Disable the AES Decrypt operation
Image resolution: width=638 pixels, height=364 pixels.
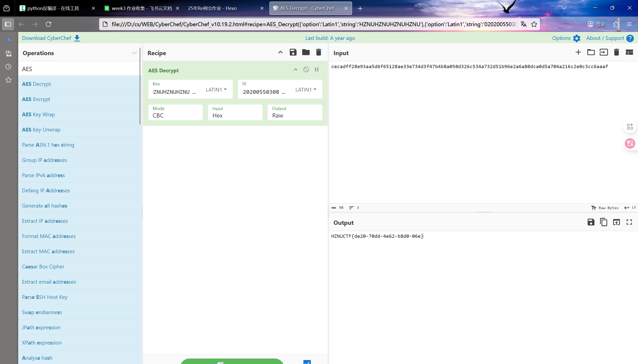[306, 70]
